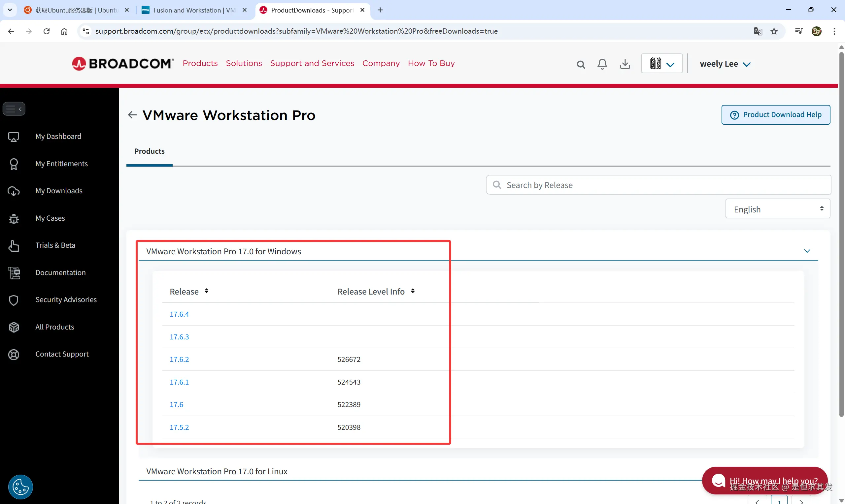
Task: Select the Products tab
Action: tap(149, 151)
